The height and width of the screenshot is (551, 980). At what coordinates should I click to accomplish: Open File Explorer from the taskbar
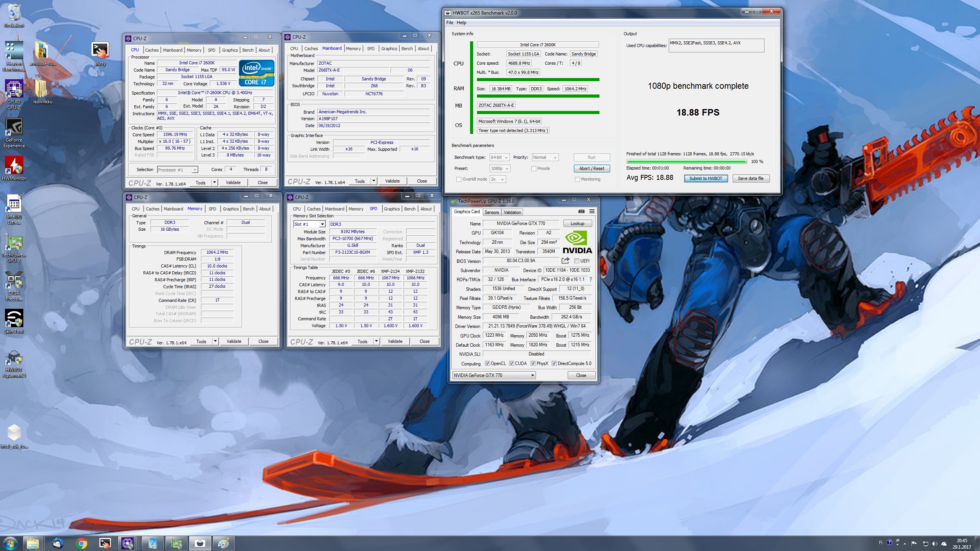click(x=33, y=543)
